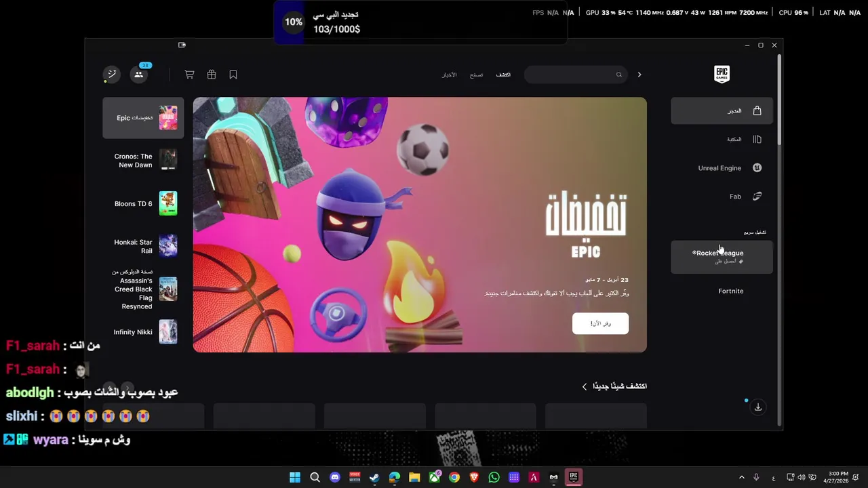The height and width of the screenshot is (488, 868).
Task: Select Bloons TD 6 carousel item
Action: click(x=143, y=203)
